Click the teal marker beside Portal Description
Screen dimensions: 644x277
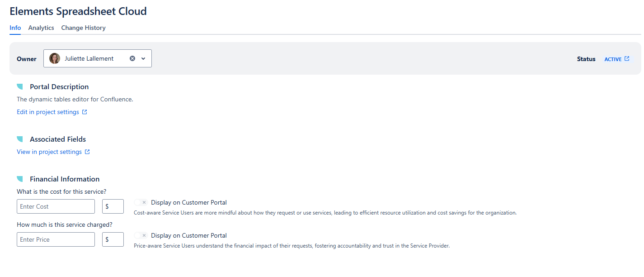pos(20,87)
